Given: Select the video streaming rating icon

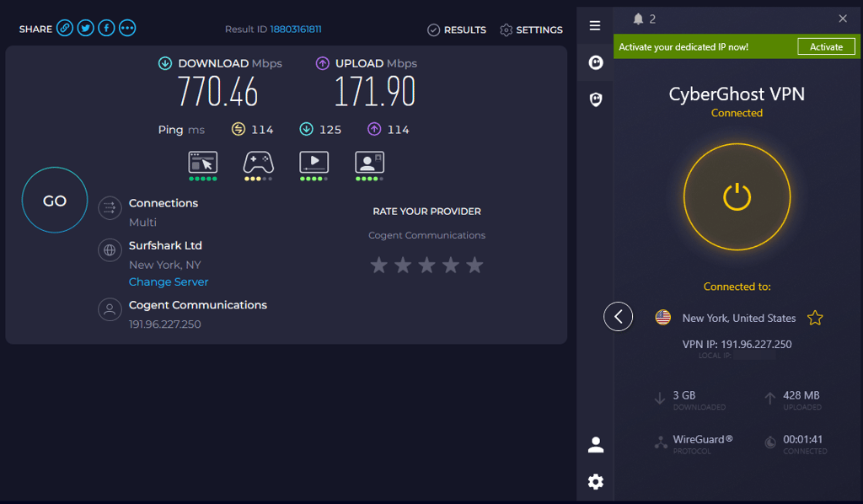Looking at the screenshot, I should pyautogui.click(x=314, y=165).
